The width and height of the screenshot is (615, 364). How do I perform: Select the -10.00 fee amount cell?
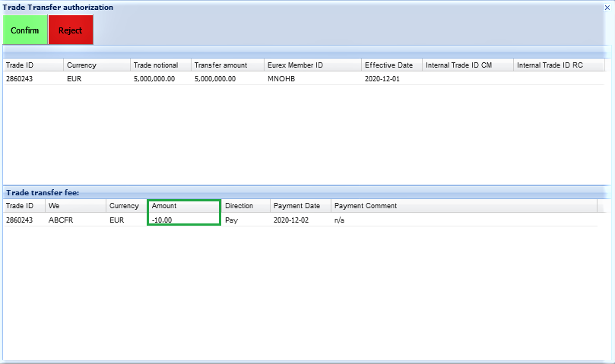tap(184, 220)
